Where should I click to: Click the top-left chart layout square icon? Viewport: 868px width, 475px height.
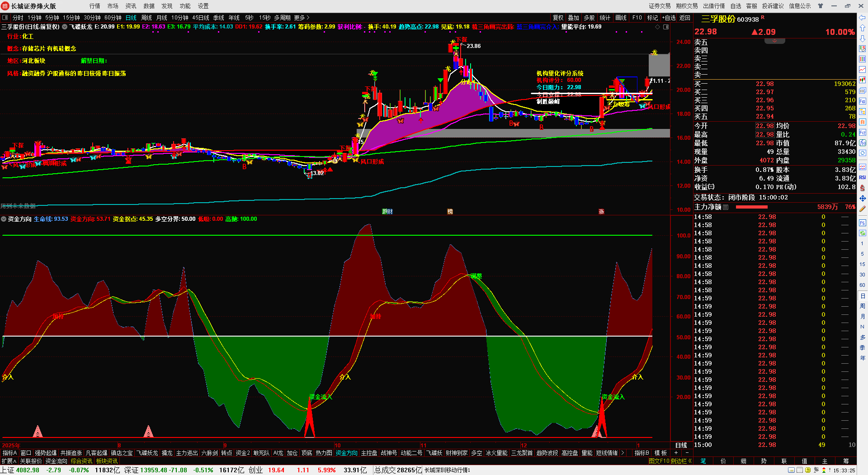[x=5, y=18]
